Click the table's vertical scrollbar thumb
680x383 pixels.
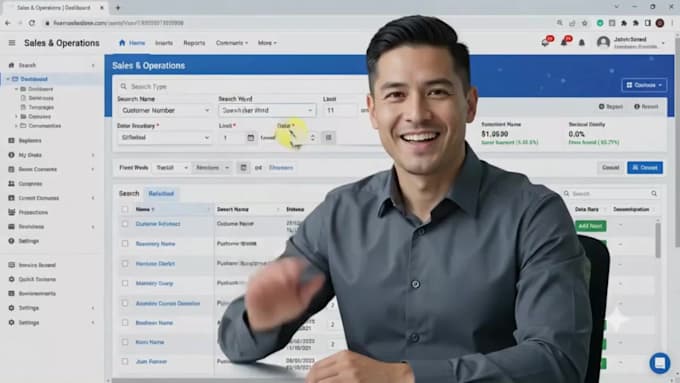658,241
